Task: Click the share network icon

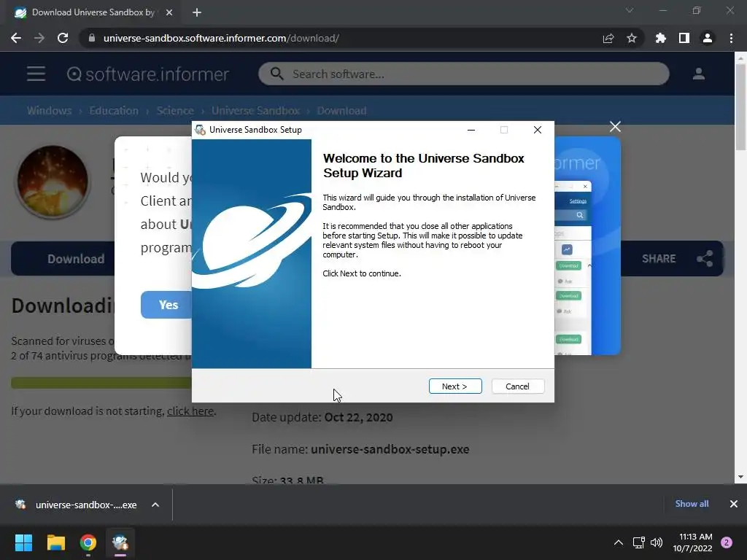Action: (705, 259)
